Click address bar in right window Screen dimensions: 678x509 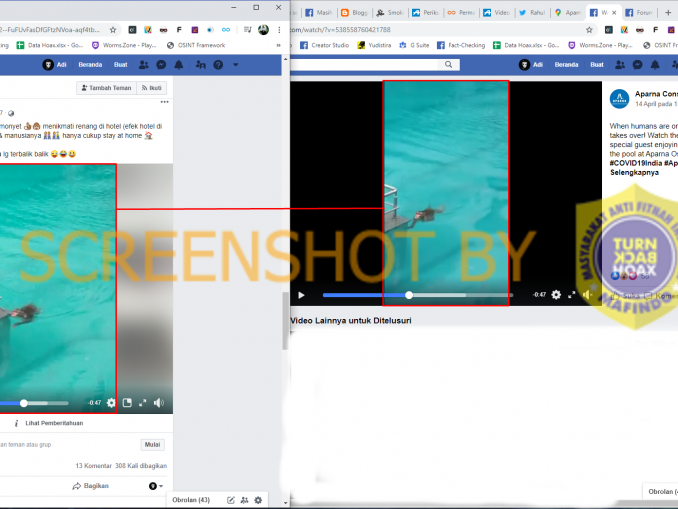pyautogui.click(x=435, y=30)
